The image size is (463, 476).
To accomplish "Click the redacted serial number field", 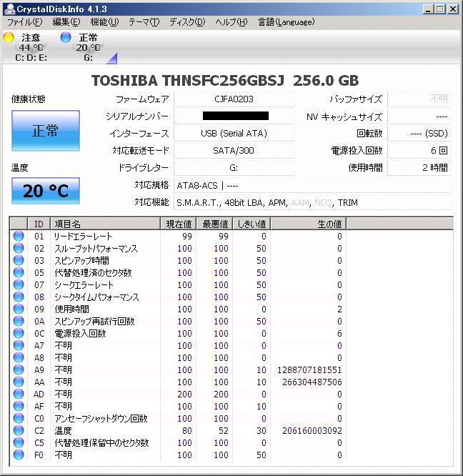I will tap(234, 116).
